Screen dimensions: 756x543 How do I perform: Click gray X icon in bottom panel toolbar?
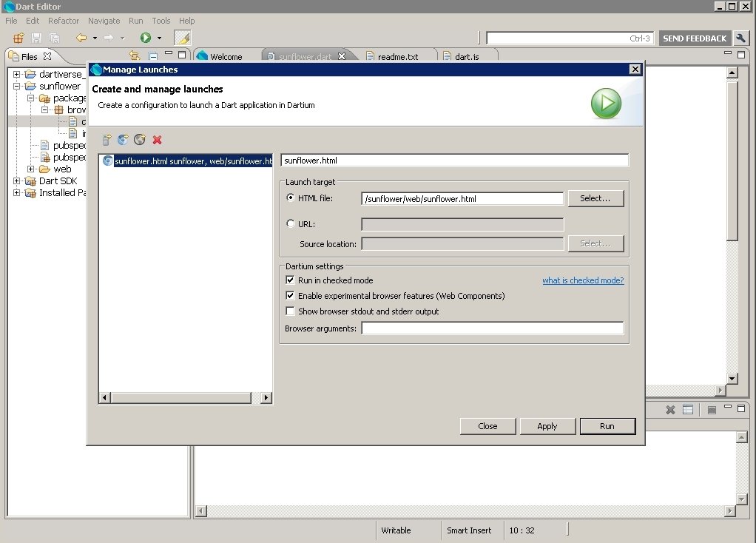point(670,410)
